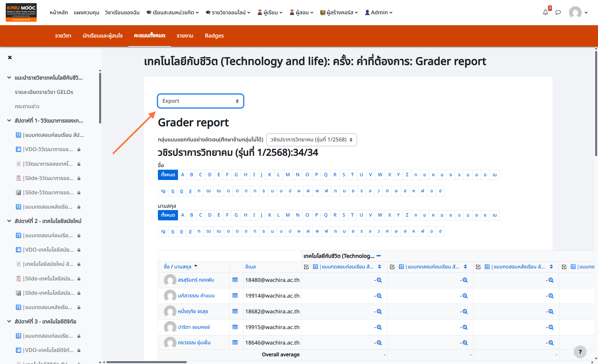Click the Slide-วิวัฒนาการ PDF icon in sidebar

coord(18,178)
